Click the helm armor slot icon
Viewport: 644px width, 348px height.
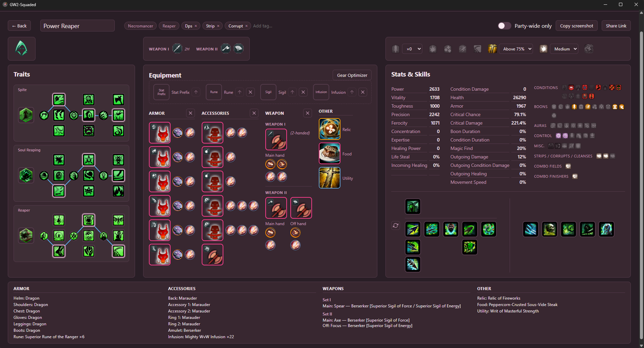160,133
